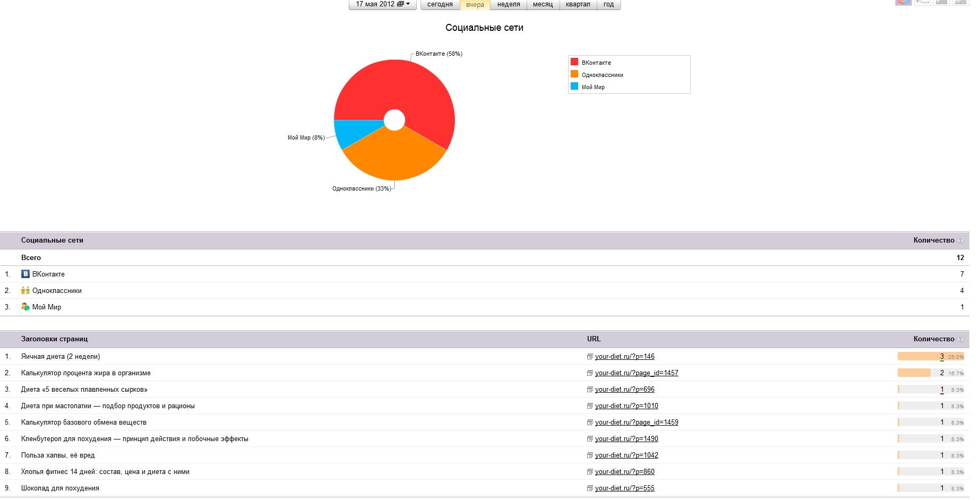Select title Шоколад для похудения
The height and width of the screenshot is (500, 980).
(x=60, y=488)
